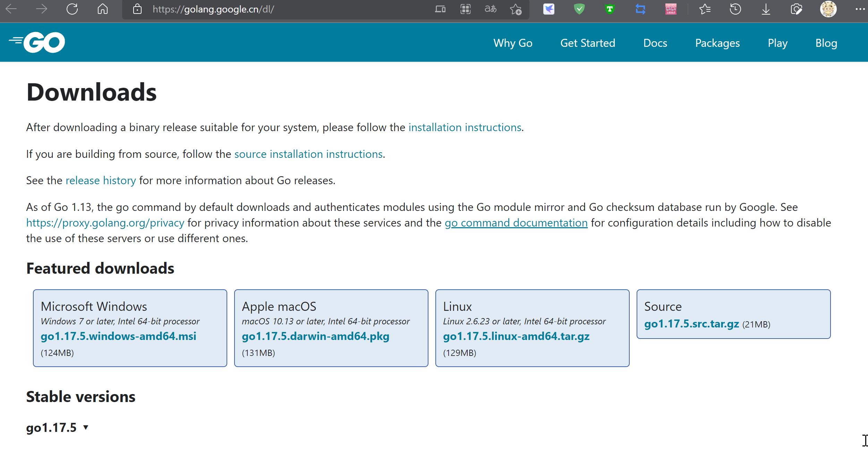Open the browser history icon
The height and width of the screenshot is (452, 868).
pos(735,9)
